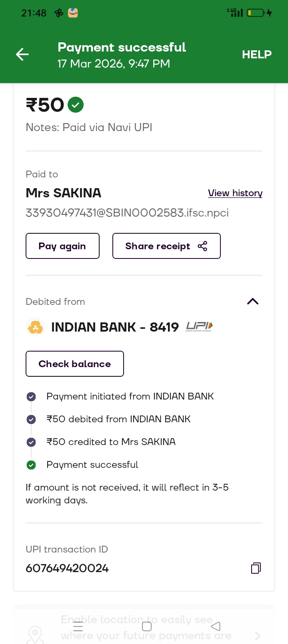Tap Android home navigation button

(147, 626)
